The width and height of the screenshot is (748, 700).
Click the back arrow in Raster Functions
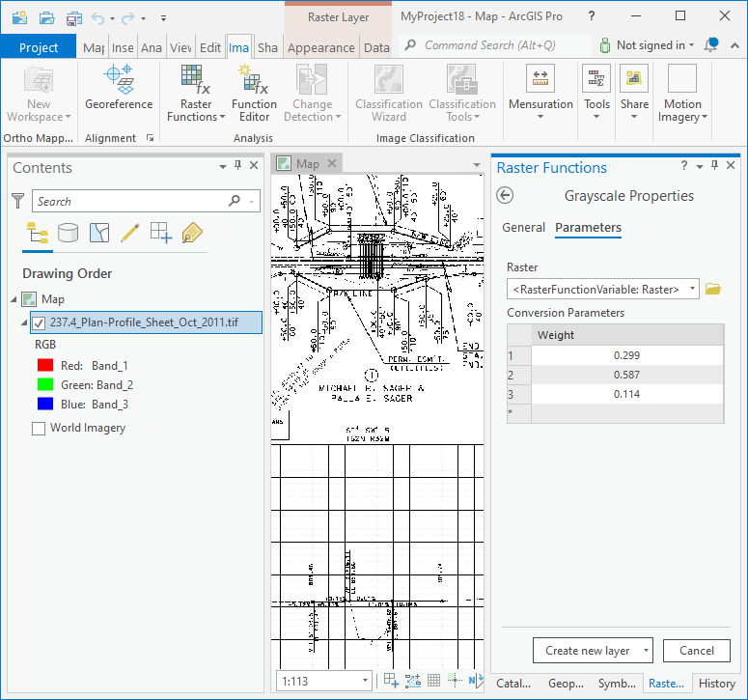click(505, 196)
